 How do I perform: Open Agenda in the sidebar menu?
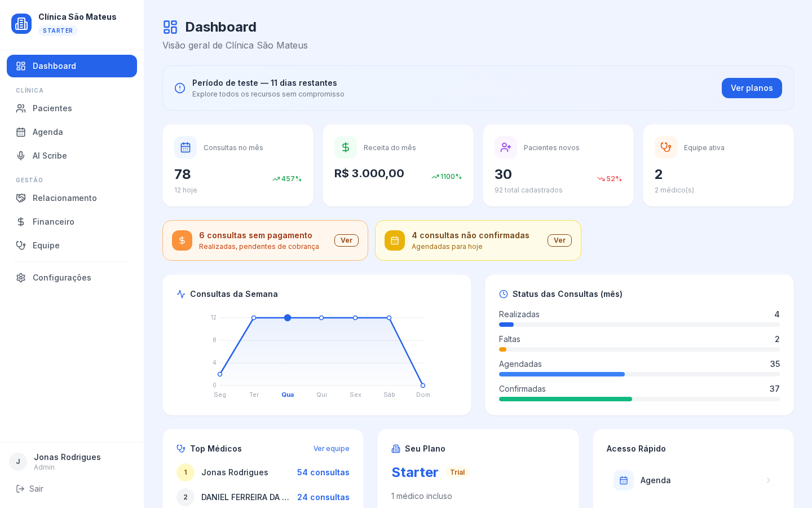coord(72,132)
